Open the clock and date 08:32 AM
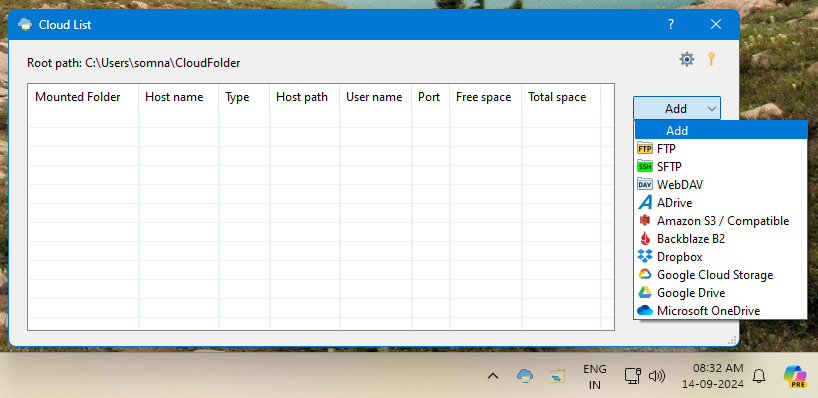The image size is (818, 398). point(713,376)
